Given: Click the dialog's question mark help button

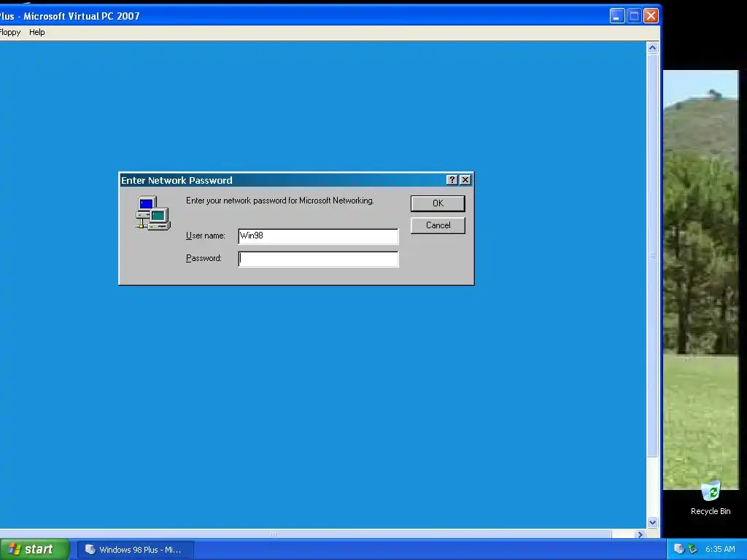Looking at the screenshot, I should coord(452,179).
